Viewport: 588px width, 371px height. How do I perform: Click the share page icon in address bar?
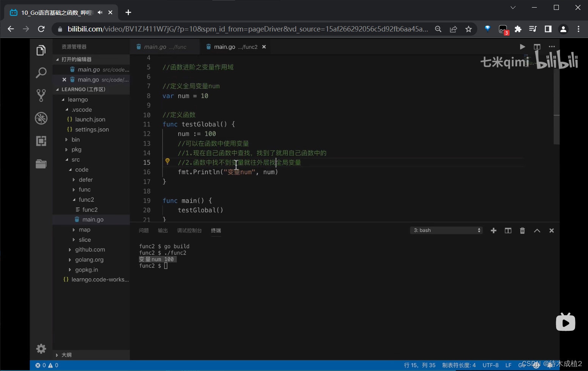(x=453, y=29)
